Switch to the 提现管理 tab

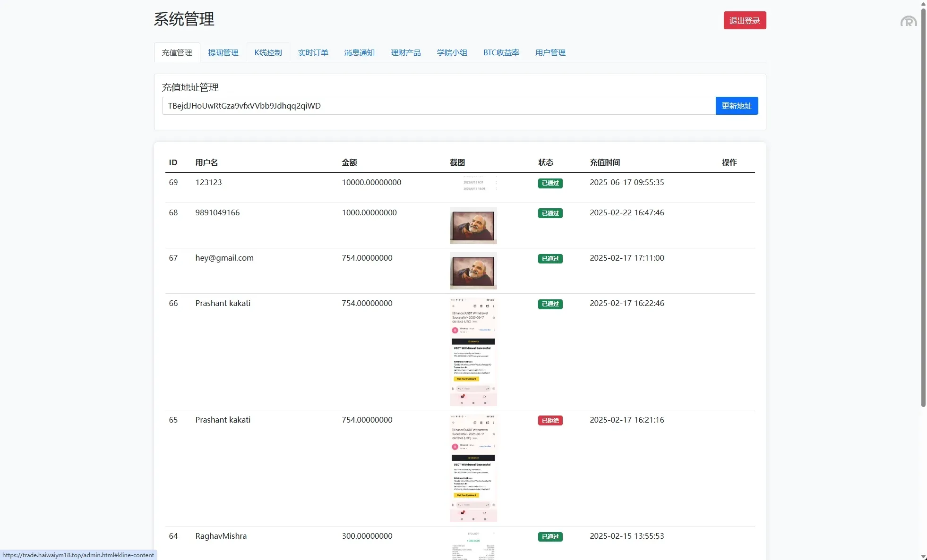(223, 52)
